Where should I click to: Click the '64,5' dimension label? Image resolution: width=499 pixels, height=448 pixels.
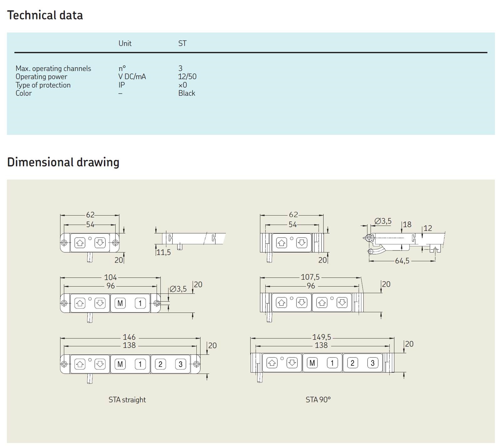point(402,261)
